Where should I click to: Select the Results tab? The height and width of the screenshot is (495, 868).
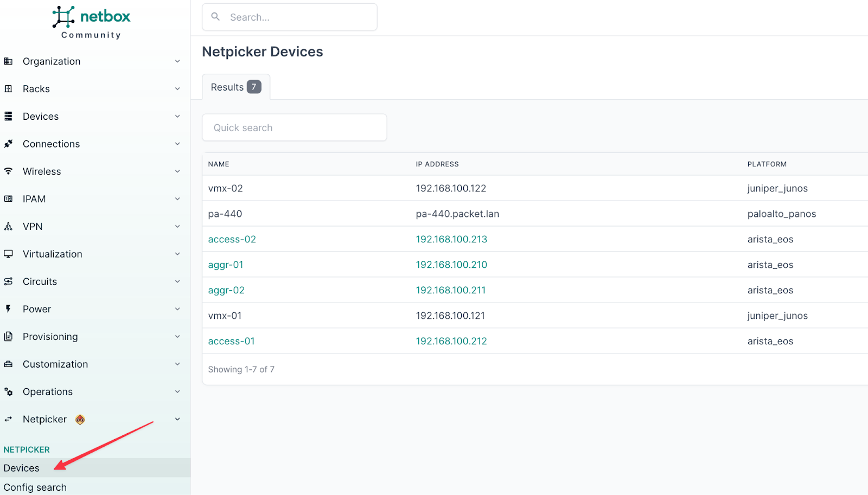[236, 87]
